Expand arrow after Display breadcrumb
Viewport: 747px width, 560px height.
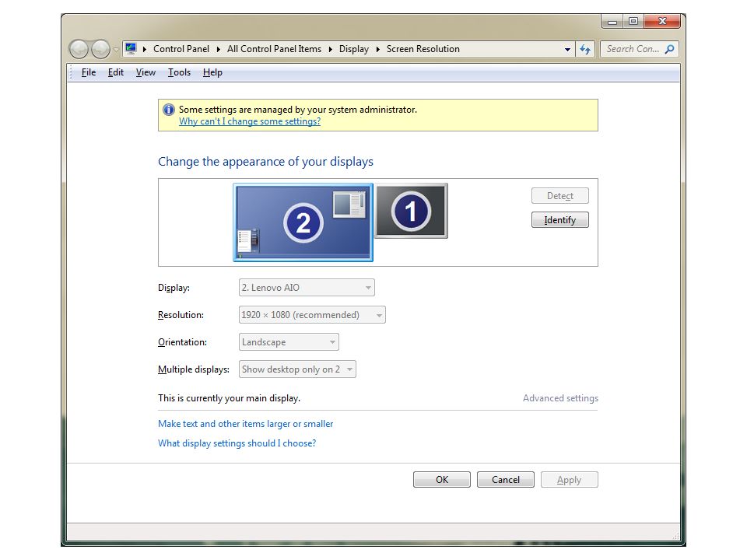pyautogui.click(x=378, y=49)
